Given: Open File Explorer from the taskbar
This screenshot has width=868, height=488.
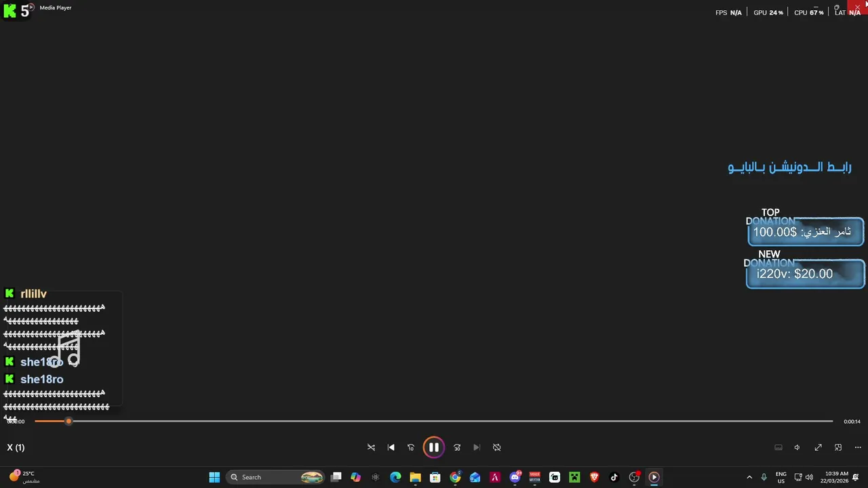Looking at the screenshot, I should pyautogui.click(x=415, y=477).
